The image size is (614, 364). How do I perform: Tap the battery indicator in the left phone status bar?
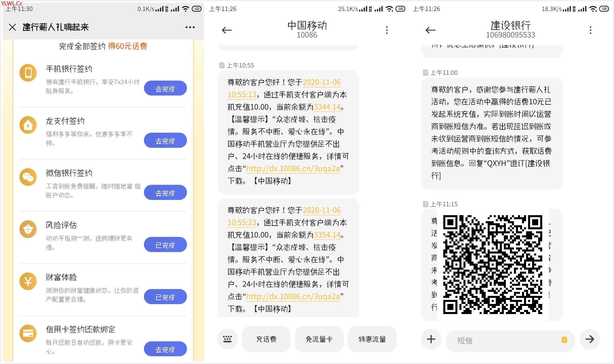pos(197,9)
